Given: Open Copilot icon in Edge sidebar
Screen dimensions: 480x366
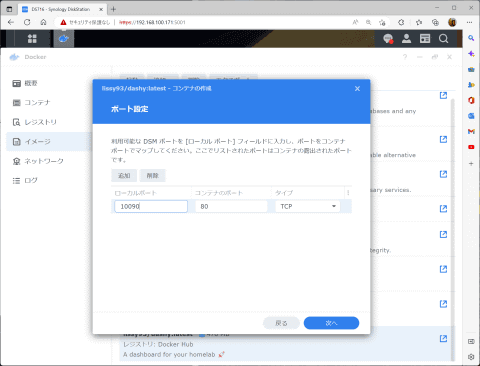Looking at the screenshot, I should coord(471,54).
